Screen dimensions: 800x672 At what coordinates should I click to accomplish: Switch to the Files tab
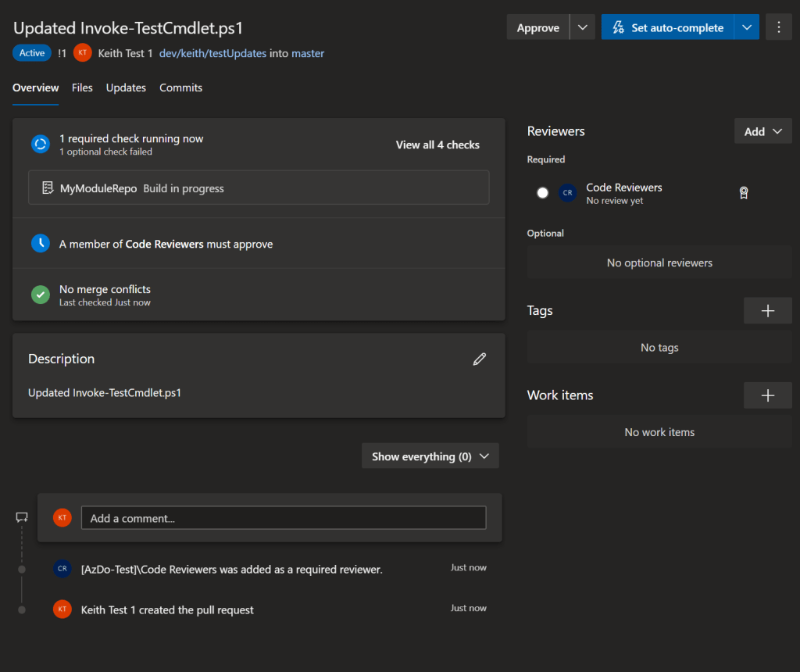(82, 88)
